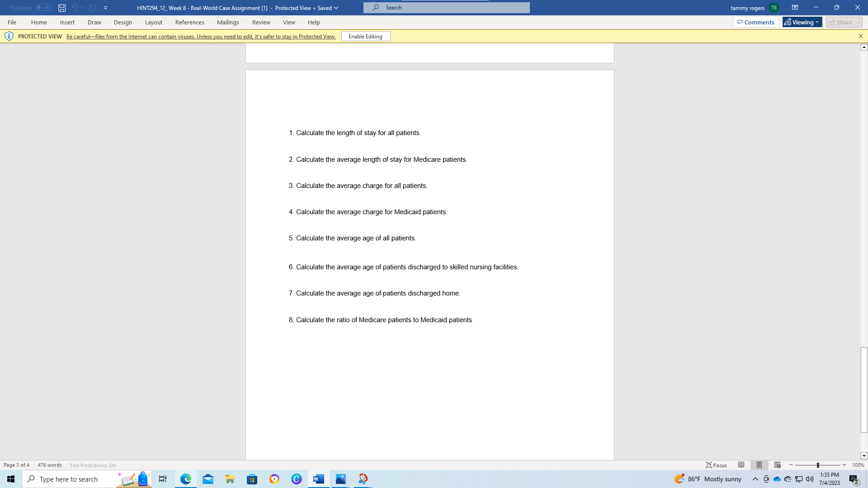Switch to Read Mode view icon

[741, 465]
